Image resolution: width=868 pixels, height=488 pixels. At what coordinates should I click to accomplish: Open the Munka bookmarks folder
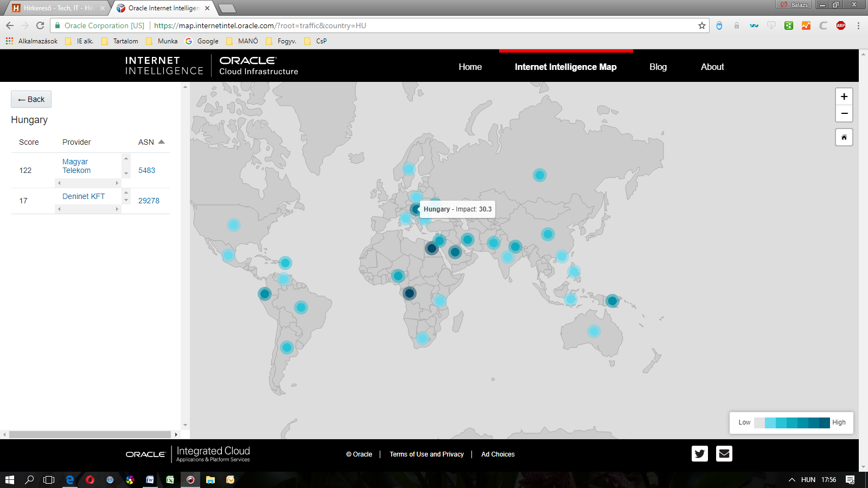click(162, 41)
